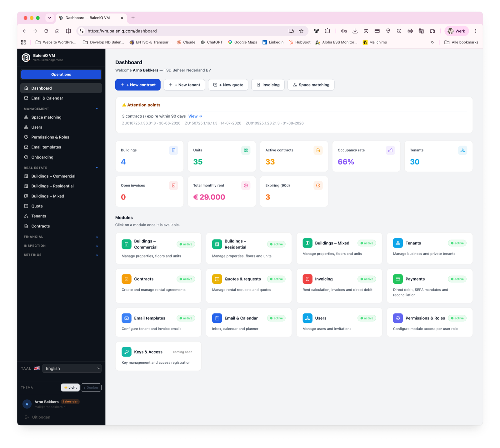
Task: Open the Email templates module icon
Action: [x=127, y=318]
